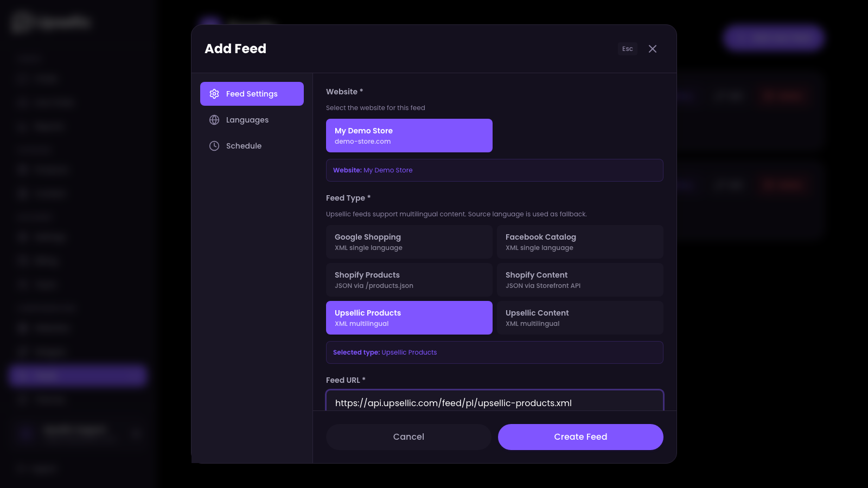The image size is (868, 488).
Task: Select Google Shopping feed type
Action: (x=409, y=241)
